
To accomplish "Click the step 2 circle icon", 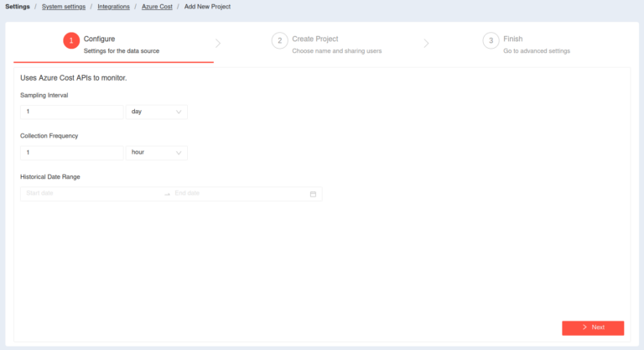I will [x=279, y=41].
